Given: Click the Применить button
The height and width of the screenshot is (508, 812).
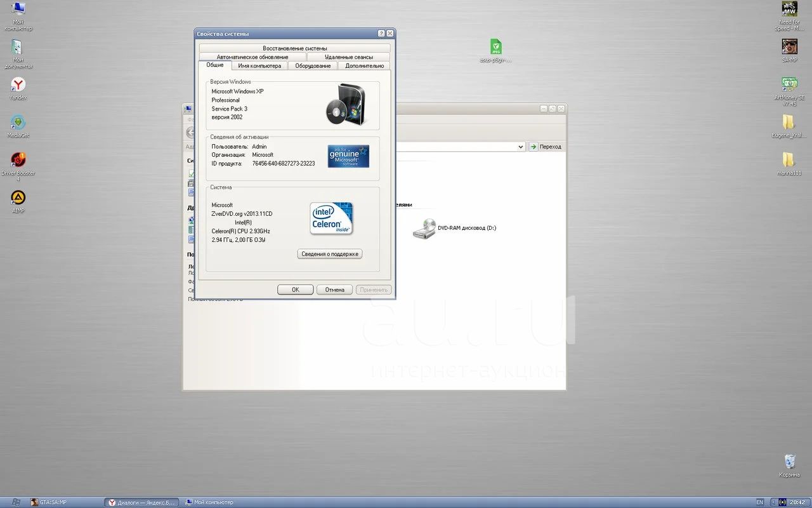Looking at the screenshot, I should point(374,290).
